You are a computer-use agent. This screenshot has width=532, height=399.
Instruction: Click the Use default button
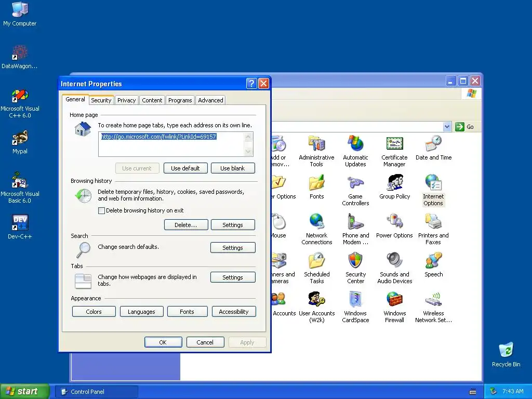click(185, 168)
